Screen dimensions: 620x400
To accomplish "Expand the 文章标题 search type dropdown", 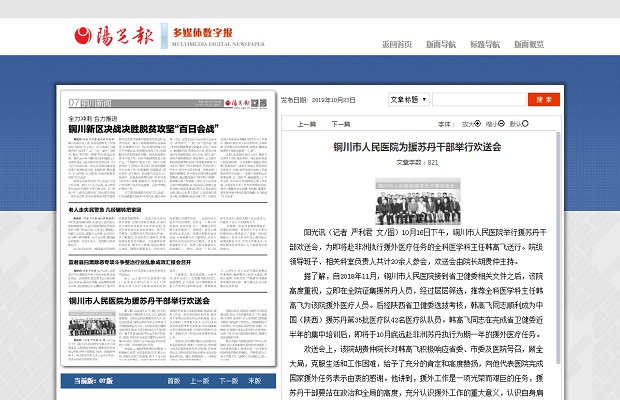I will (409, 100).
